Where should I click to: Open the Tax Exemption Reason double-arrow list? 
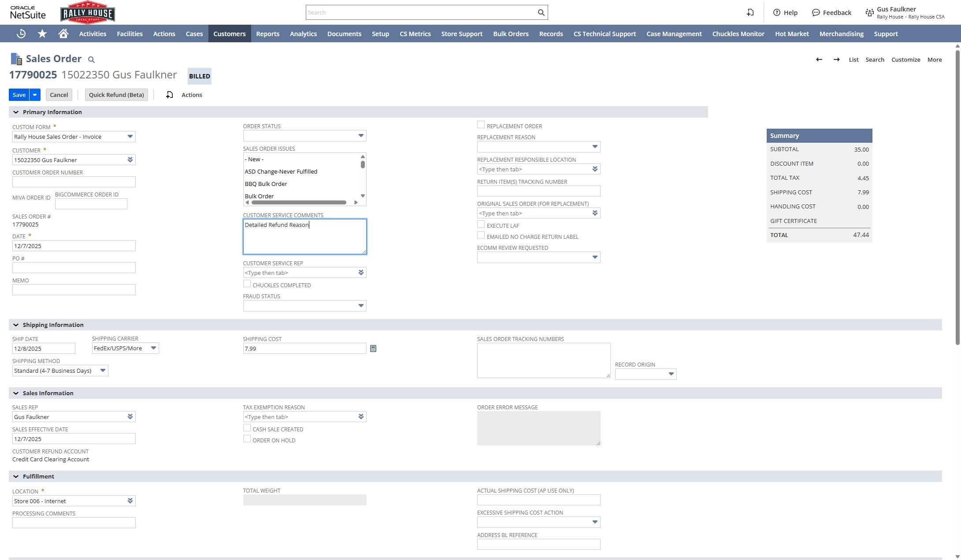(361, 417)
